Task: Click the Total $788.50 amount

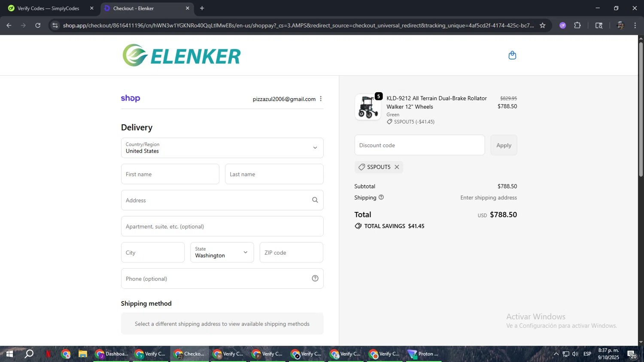Action: pos(503,214)
